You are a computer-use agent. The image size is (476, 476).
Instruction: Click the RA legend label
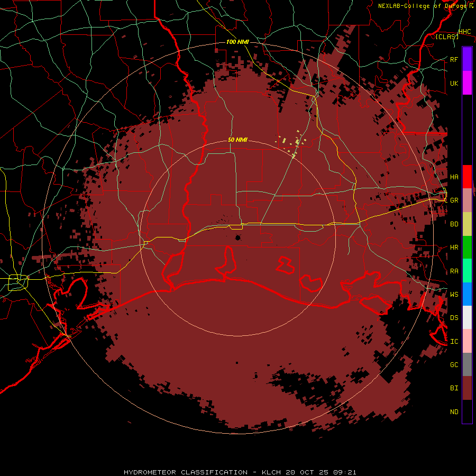tap(454, 271)
